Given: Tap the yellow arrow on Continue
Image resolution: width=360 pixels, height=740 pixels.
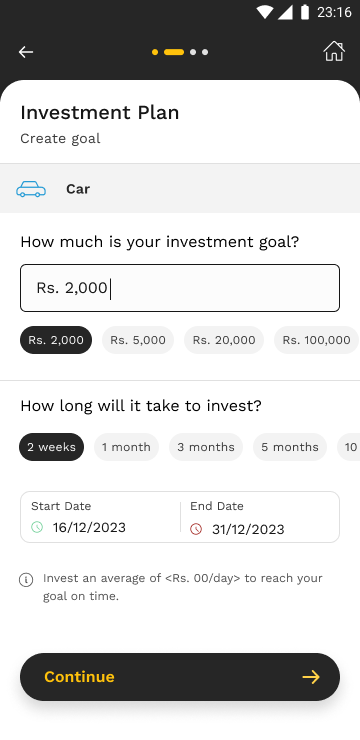Looking at the screenshot, I should [311, 677].
